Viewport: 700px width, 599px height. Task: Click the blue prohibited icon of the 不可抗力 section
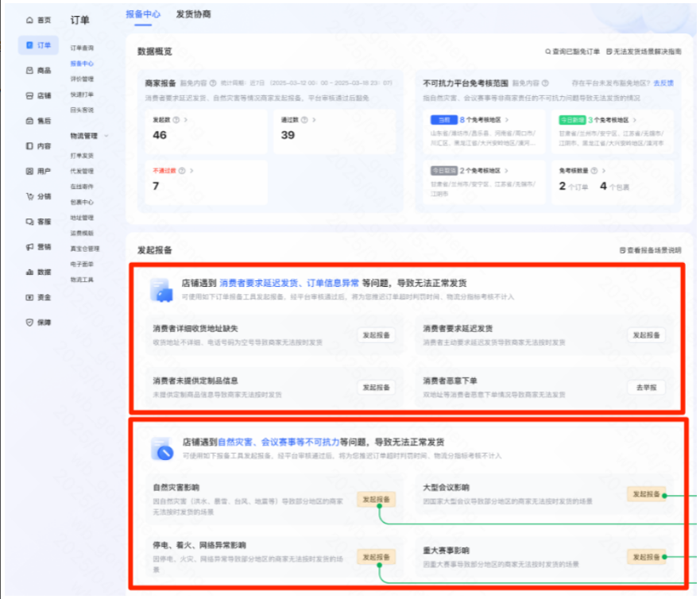click(162, 449)
